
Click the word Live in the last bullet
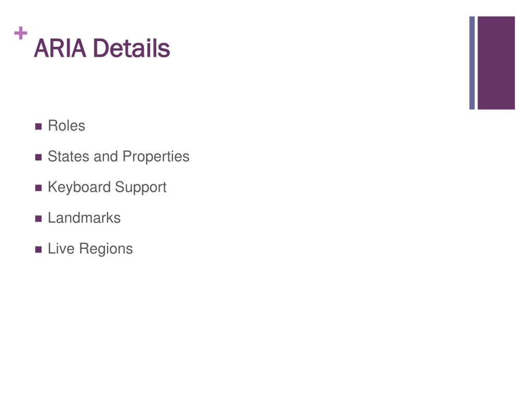(61, 248)
